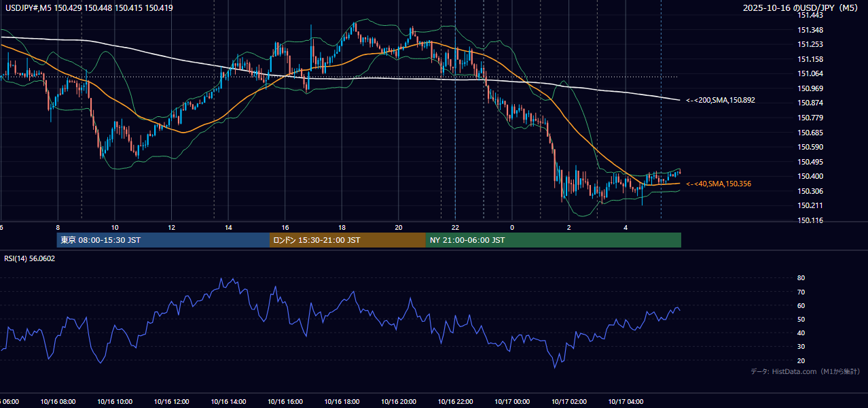Click RSI scale level 60
Screen dimensions: 868x408
[x=801, y=305]
